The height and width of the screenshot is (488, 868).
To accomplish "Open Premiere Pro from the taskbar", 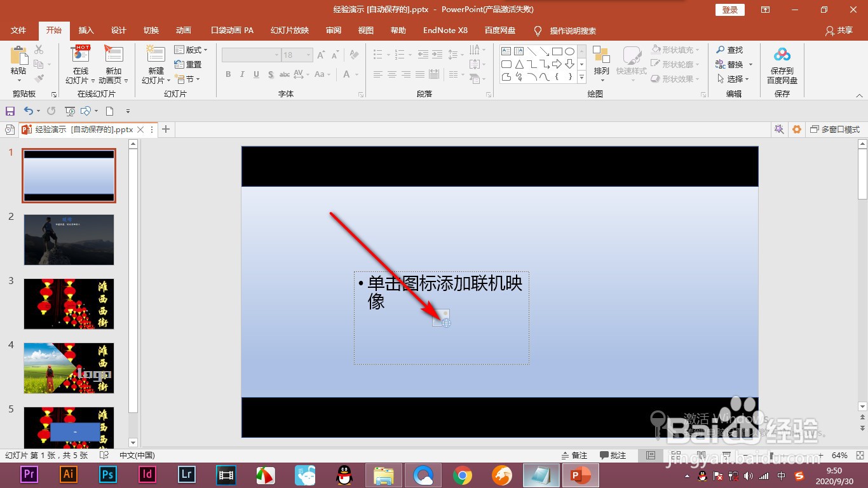I will tap(29, 474).
